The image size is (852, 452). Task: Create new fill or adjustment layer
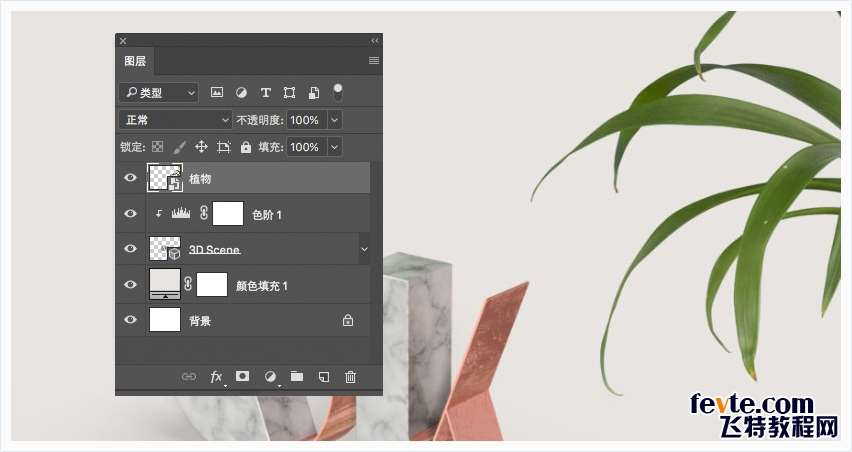270,376
